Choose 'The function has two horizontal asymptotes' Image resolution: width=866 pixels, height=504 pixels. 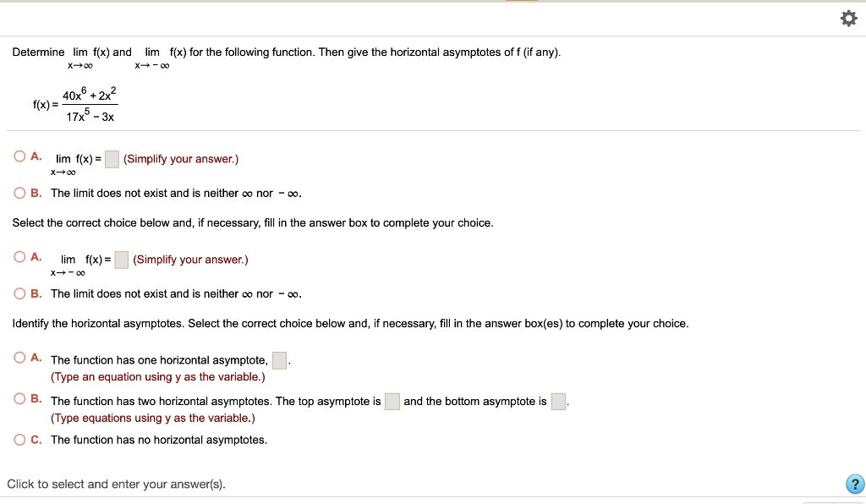point(20,398)
